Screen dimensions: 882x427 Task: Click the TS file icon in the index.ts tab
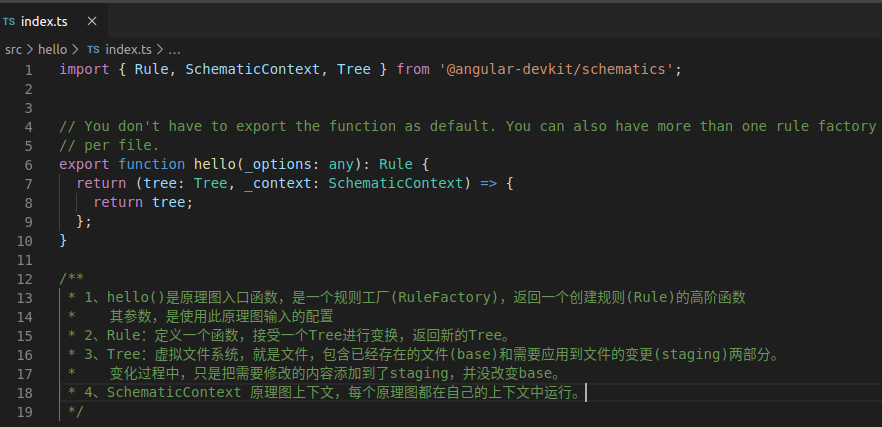[9, 22]
